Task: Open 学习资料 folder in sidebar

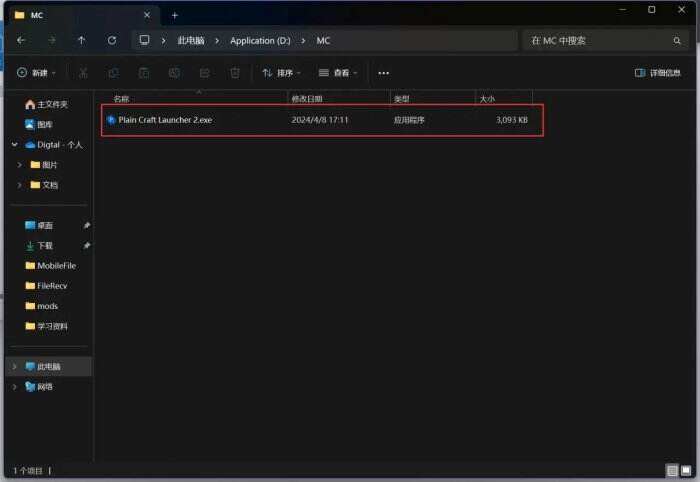Action: [46, 326]
